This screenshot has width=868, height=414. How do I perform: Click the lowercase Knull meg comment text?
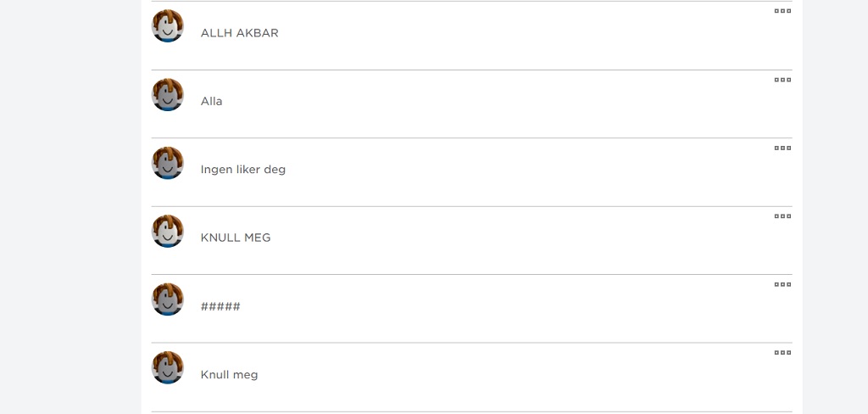pyautogui.click(x=229, y=374)
